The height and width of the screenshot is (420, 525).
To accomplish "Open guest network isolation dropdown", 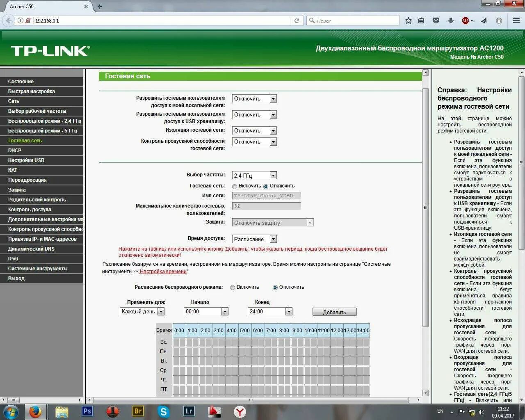I will pos(254,130).
